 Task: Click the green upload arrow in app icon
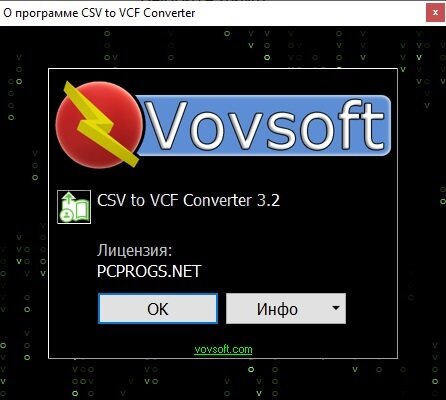[69, 200]
